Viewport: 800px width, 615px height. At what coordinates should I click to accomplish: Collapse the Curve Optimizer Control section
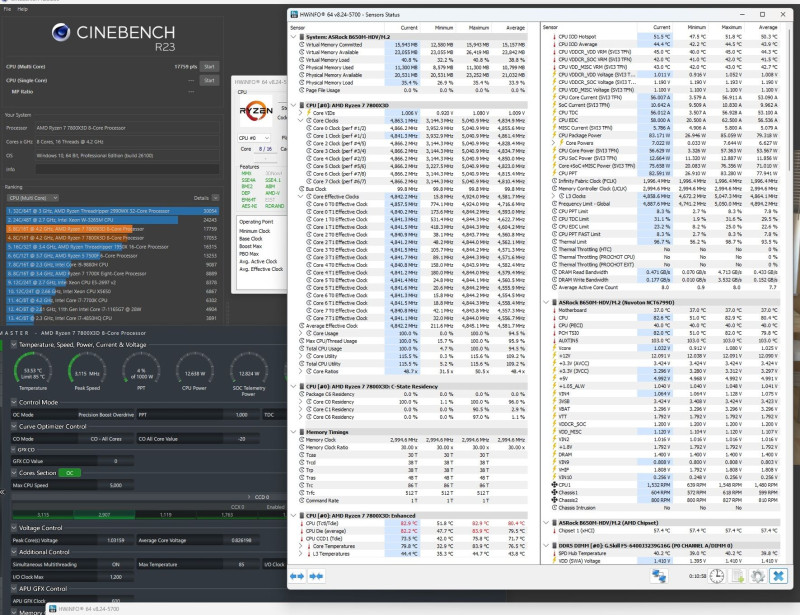coord(14,426)
